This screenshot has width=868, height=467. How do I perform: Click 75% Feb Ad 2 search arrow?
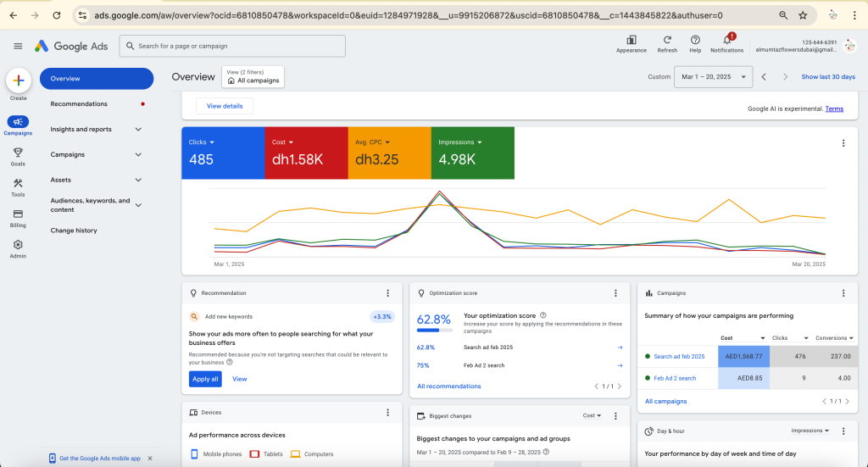tap(620, 366)
